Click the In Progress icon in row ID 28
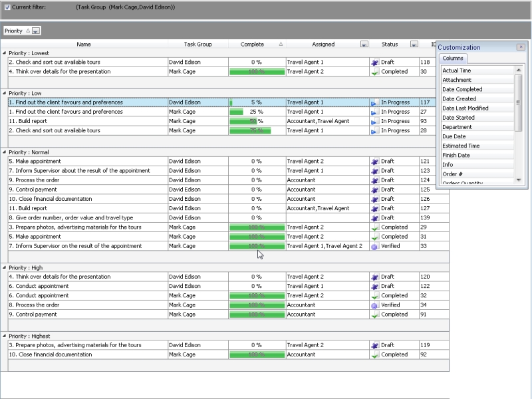This screenshot has height=399, width=532. click(x=374, y=130)
